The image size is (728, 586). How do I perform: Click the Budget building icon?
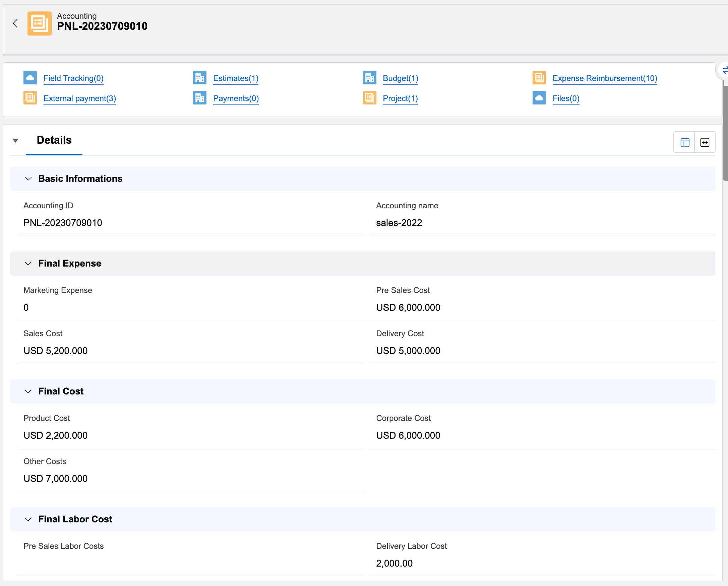[x=369, y=78]
